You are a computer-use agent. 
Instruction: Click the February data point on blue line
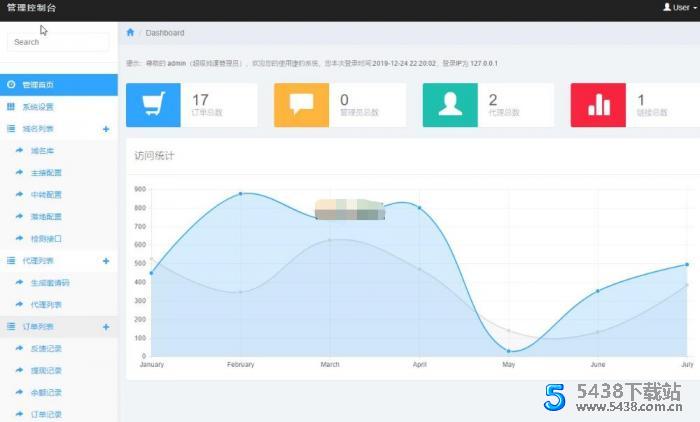tap(240, 193)
